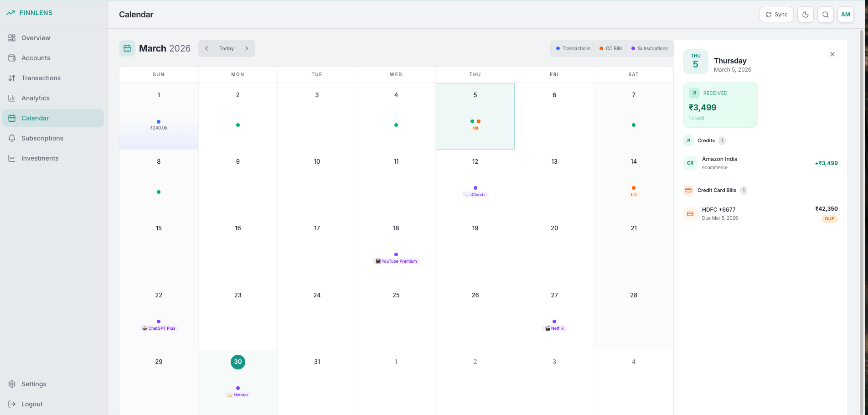The width and height of the screenshot is (868, 415).
Task: Click green dot on March 8
Action: (159, 192)
